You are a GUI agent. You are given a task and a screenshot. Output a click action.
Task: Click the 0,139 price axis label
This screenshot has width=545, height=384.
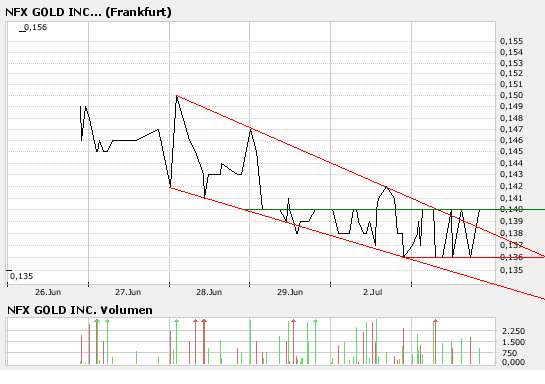511,221
